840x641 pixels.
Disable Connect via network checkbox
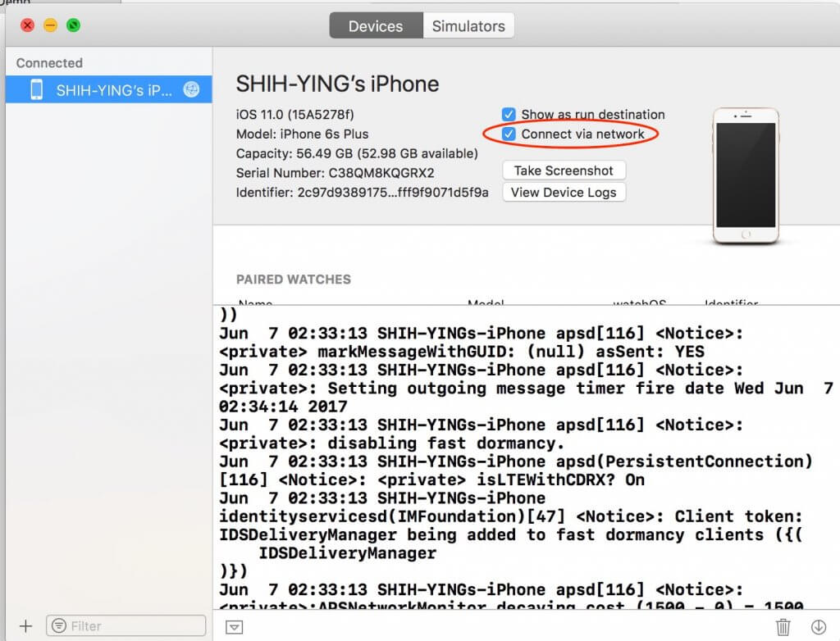(x=509, y=134)
